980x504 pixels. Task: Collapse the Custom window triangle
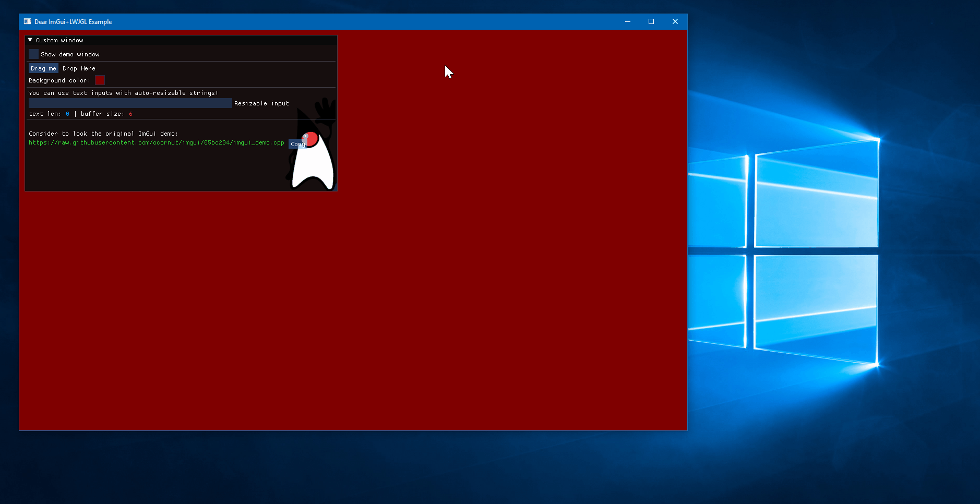tap(30, 40)
